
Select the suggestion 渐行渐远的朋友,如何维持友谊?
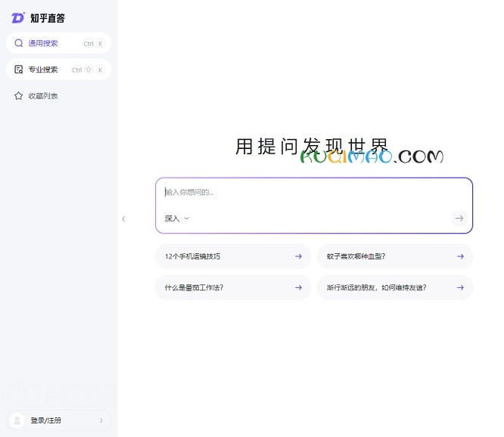pyautogui.click(x=395, y=287)
